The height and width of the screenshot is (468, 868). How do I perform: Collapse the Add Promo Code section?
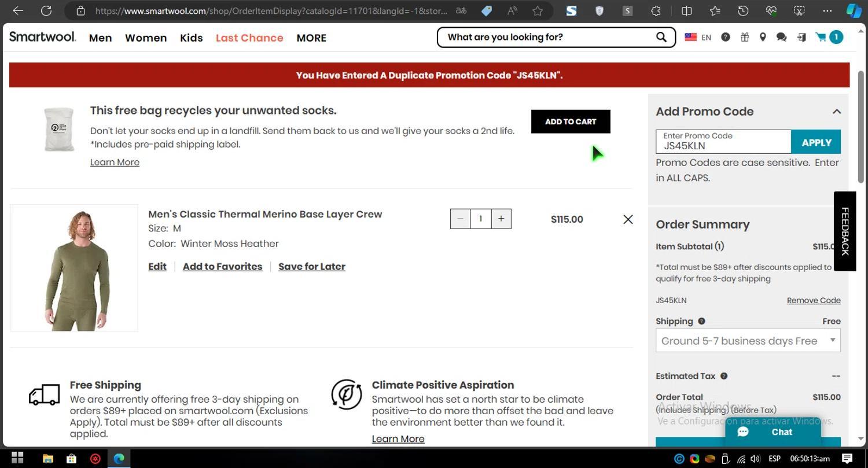point(836,112)
